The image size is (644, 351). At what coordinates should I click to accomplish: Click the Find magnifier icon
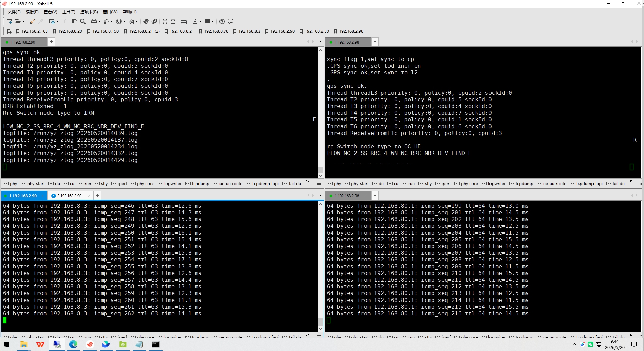click(x=83, y=21)
